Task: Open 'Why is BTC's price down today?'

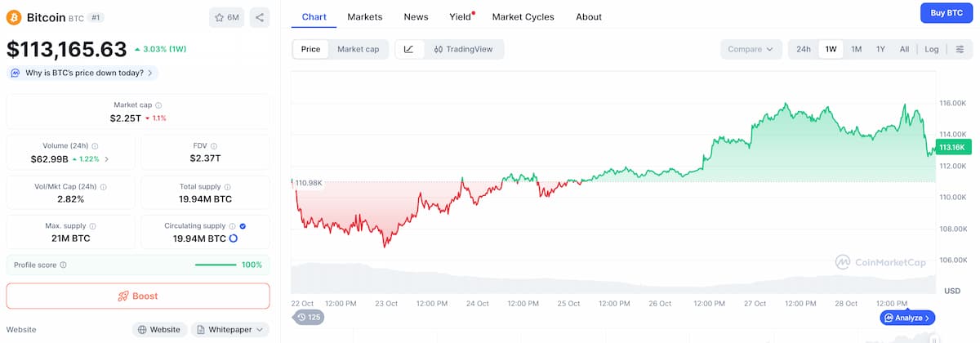Action: tap(82, 73)
